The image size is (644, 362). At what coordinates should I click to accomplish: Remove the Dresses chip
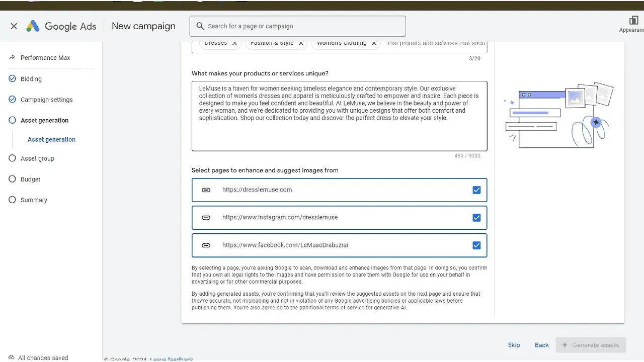(234, 43)
